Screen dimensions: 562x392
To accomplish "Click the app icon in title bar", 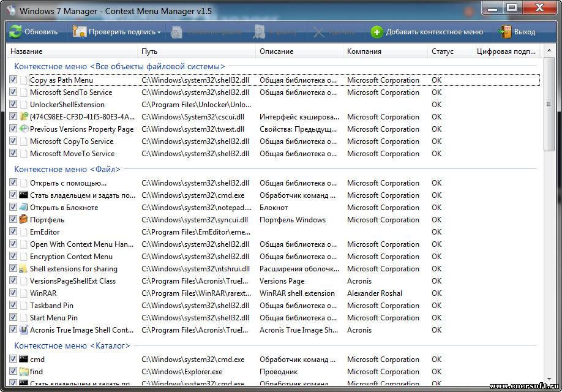I will (x=11, y=10).
